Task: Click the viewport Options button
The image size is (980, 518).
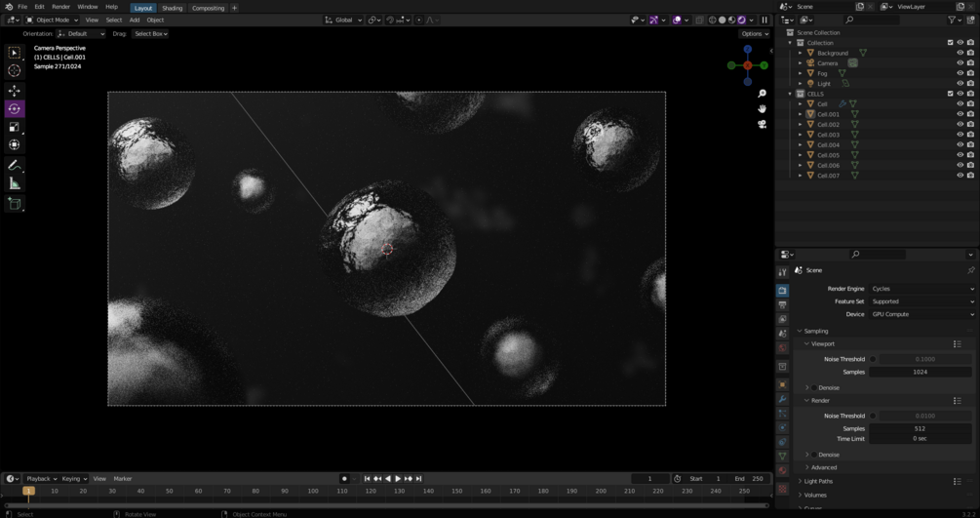Action: [755, 34]
